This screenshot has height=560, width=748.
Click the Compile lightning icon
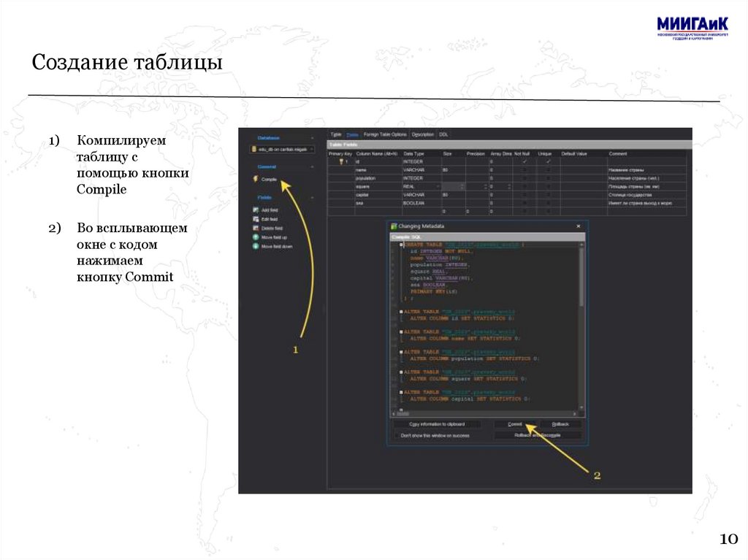256,179
